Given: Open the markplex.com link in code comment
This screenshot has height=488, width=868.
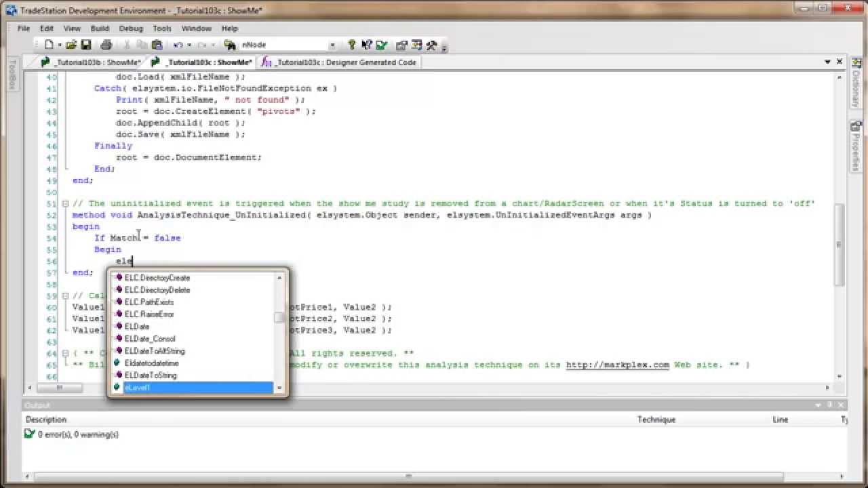Looking at the screenshot, I should click(617, 365).
